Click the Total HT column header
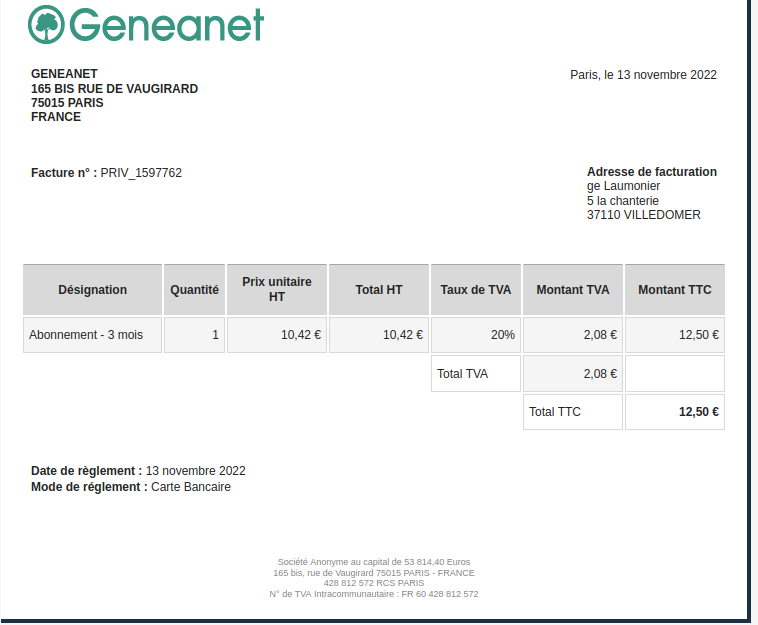This screenshot has height=625, width=758. (379, 290)
